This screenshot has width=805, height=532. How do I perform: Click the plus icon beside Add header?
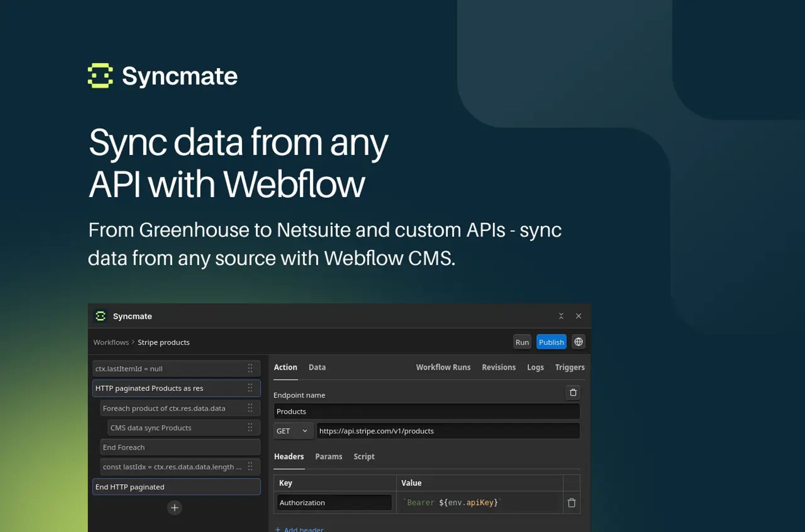point(278,529)
